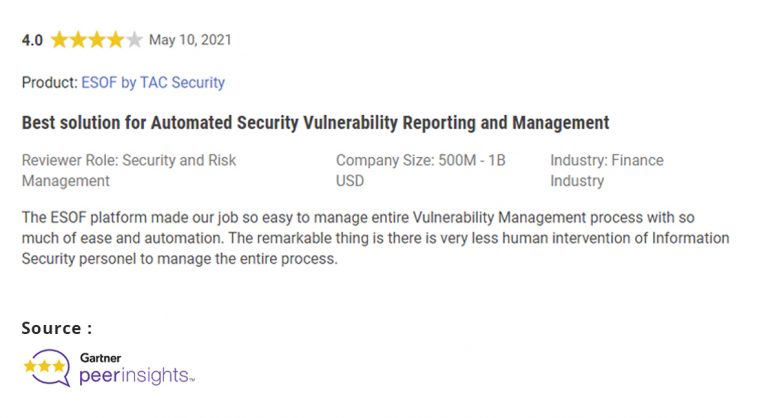This screenshot has width=768, height=418.
Task: Click the Gartner speech bubble stars logo
Action: click(x=47, y=368)
